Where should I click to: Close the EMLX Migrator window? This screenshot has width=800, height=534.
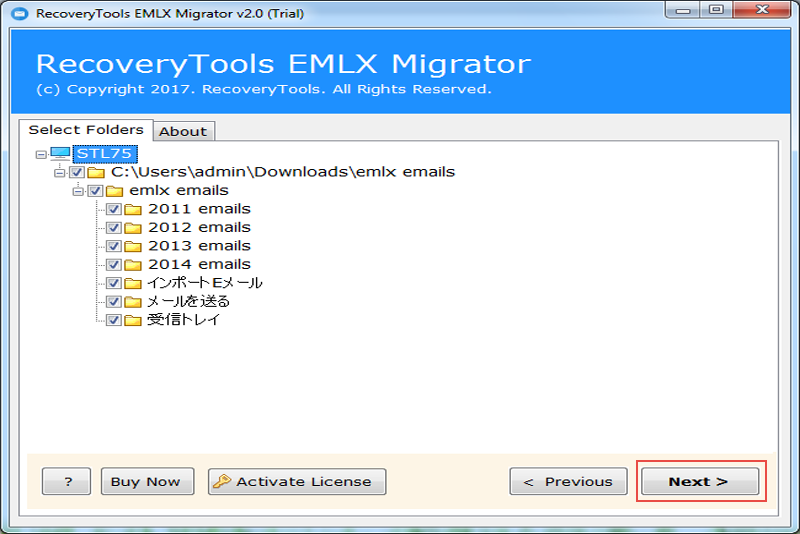(762, 10)
